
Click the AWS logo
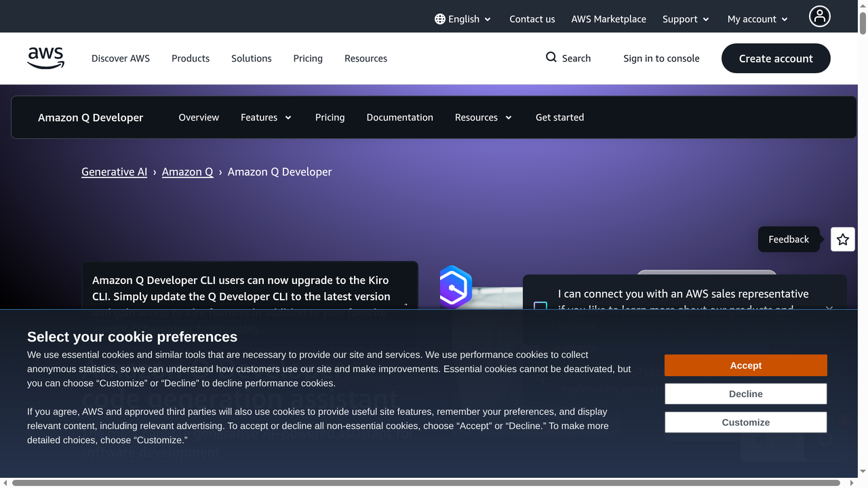point(45,58)
